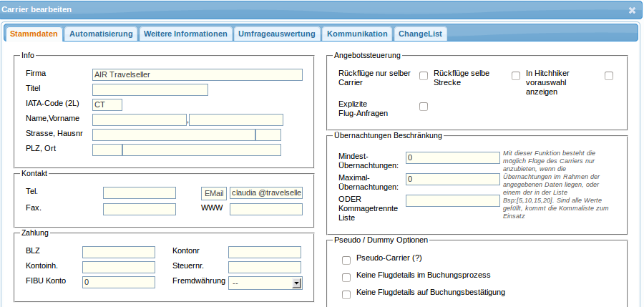The width and height of the screenshot is (644, 307).
Task: Check Keine Flugdetails im Buchungsprozess
Action: point(346,277)
